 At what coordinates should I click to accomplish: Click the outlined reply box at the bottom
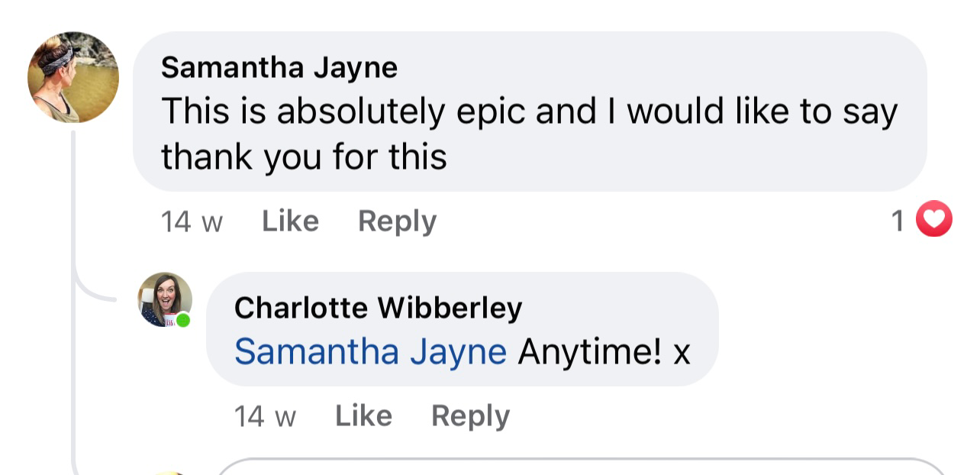[580, 467]
